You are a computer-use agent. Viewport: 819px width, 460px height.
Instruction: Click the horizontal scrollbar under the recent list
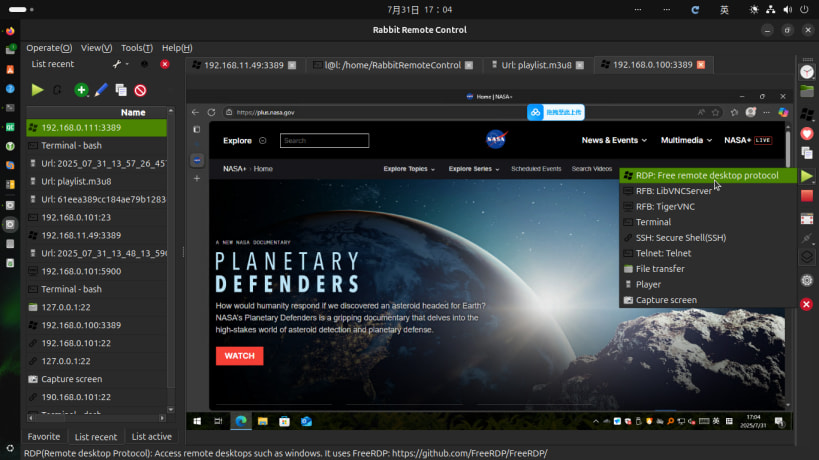97,418
